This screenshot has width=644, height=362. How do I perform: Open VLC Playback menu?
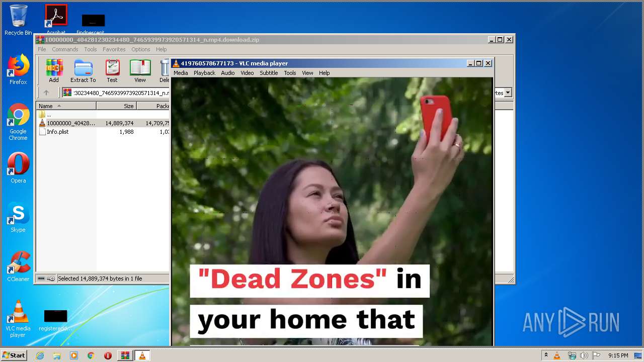click(204, 73)
